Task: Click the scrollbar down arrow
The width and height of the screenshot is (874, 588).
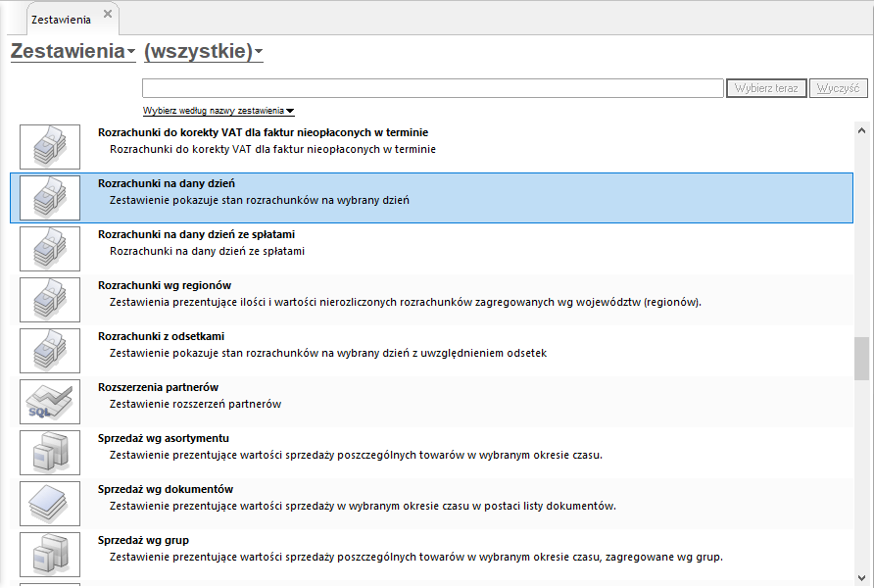Action: click(x=861, y=578)
